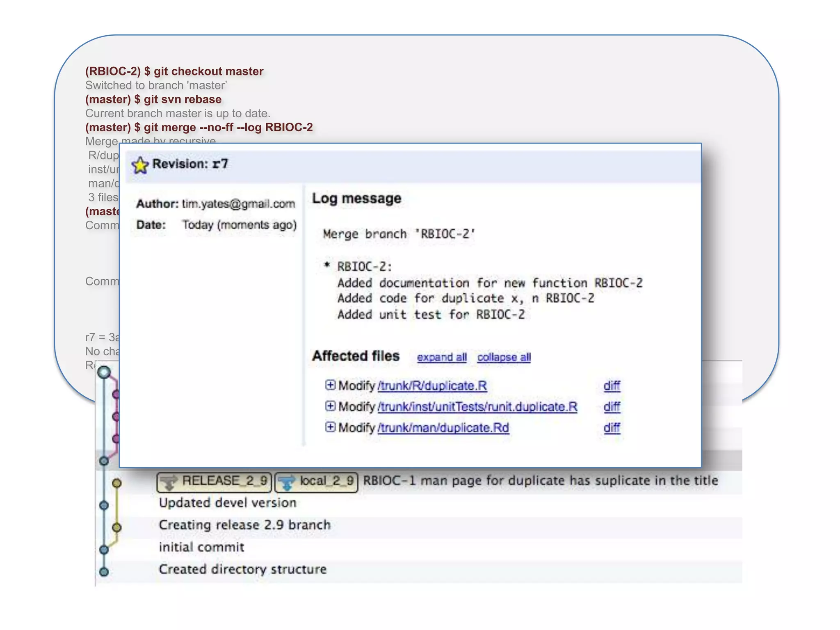Open the /trunk/R/duplicate.R link
840x630 pixels.
click(x=432, y=386)
